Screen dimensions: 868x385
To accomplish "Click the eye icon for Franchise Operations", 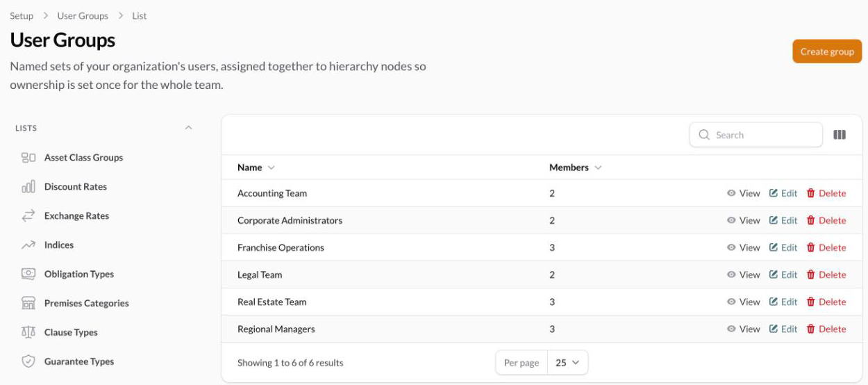I will pyautogui.click(x=731, y=247).
